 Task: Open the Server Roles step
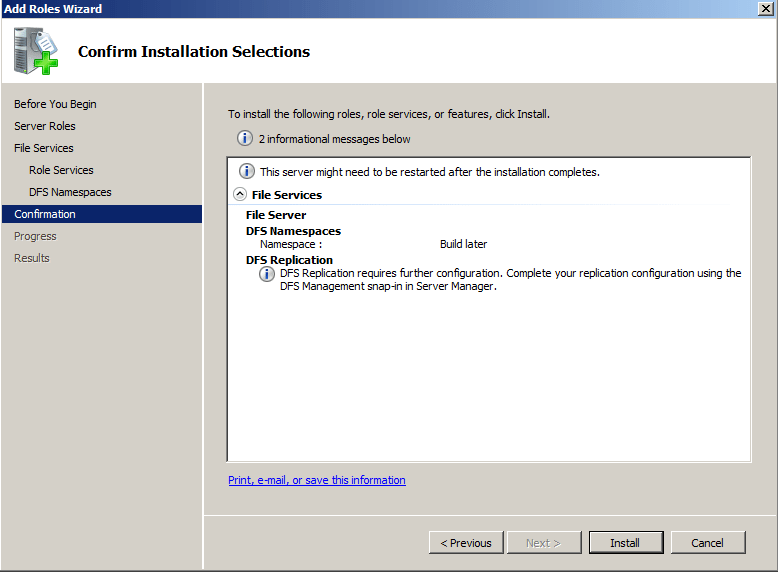(45, 126)
